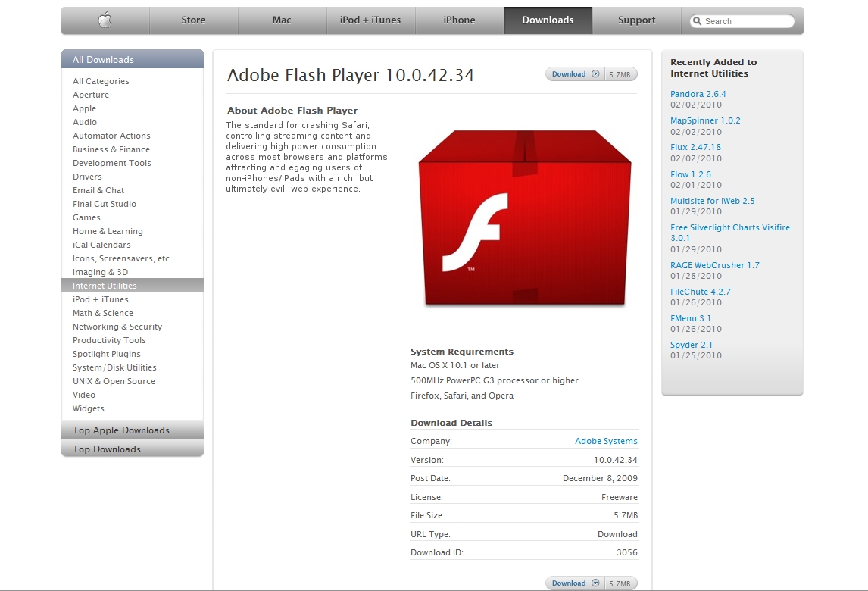Click the 'Freeware' license value
Viewport: 868px width, 591px height.
point(620,497)
